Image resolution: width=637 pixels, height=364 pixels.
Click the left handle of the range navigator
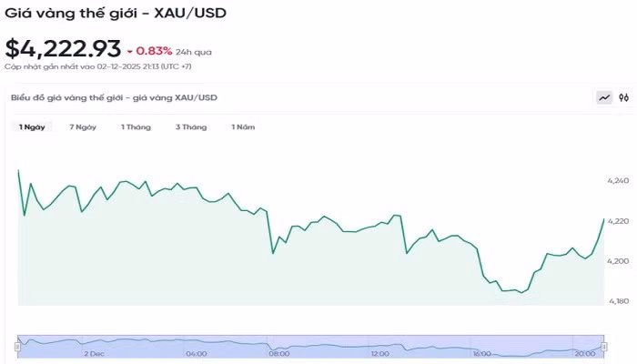click(x=17, y=346)
